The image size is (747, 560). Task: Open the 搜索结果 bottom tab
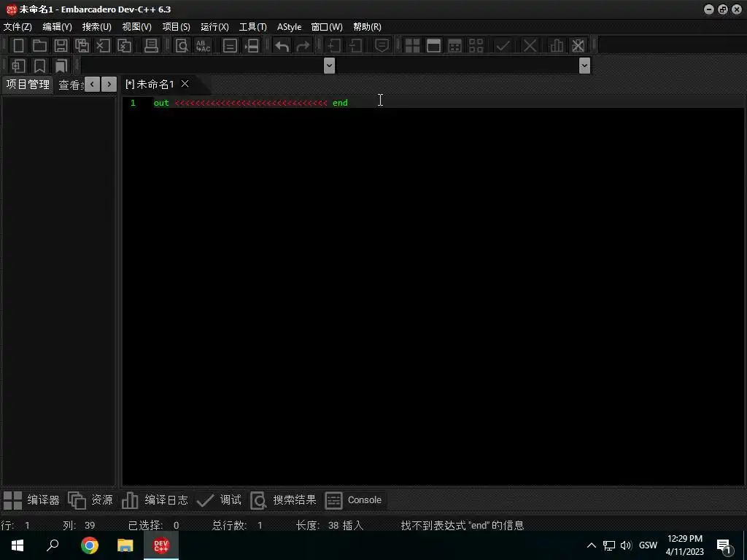click(x=284, y=500)
